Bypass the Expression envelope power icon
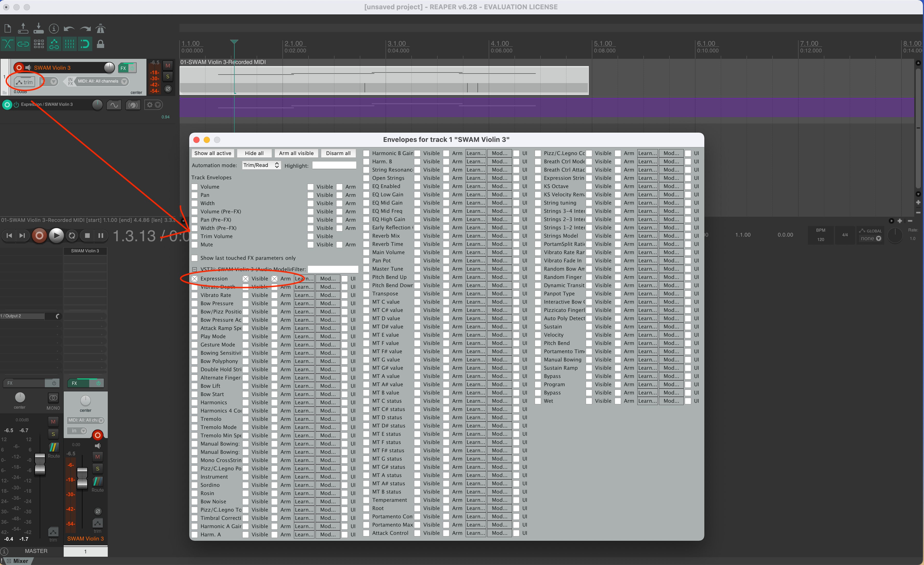This screenshot has width=924, height=565. click(x=16, y=105)
